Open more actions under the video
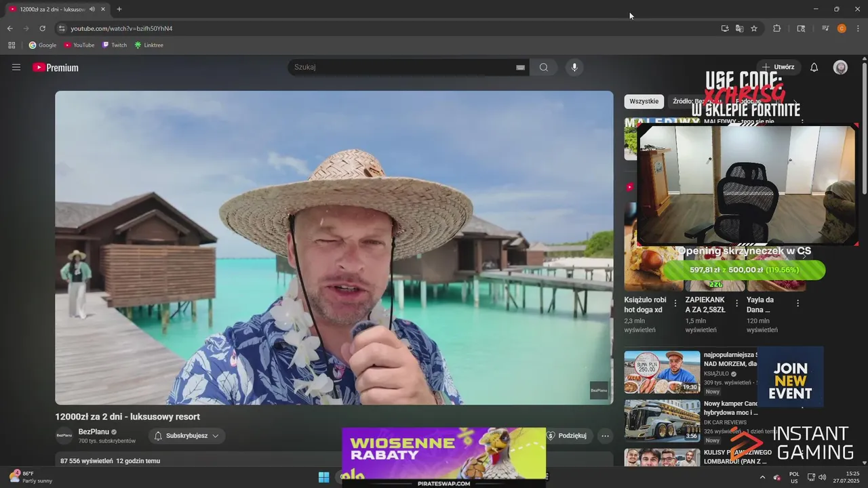Screen dimensions: 868x488 (605, 436)
